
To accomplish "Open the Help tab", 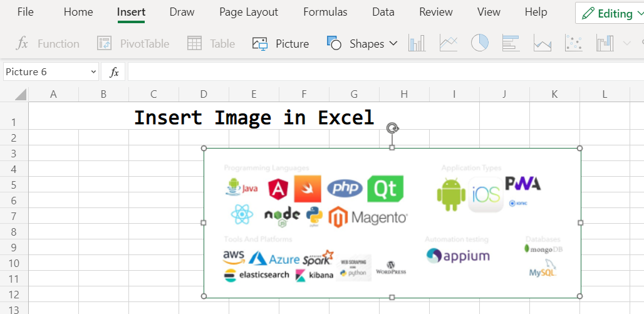I will pyautogui.click(x=536, y=13).
